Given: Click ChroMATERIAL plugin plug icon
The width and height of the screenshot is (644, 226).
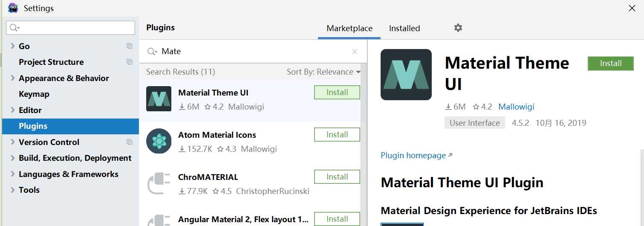Looking at the screenshot, I should 159,183.
